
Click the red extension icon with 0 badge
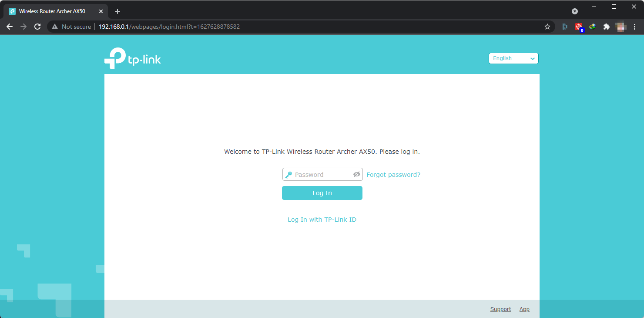(x=579, y=27)
